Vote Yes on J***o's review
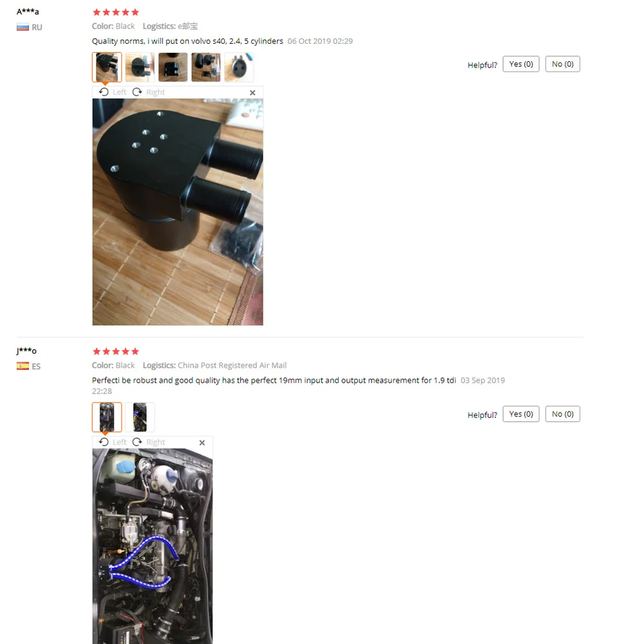The width and height of the screenshot is (644, 644). tap(521, 414)
